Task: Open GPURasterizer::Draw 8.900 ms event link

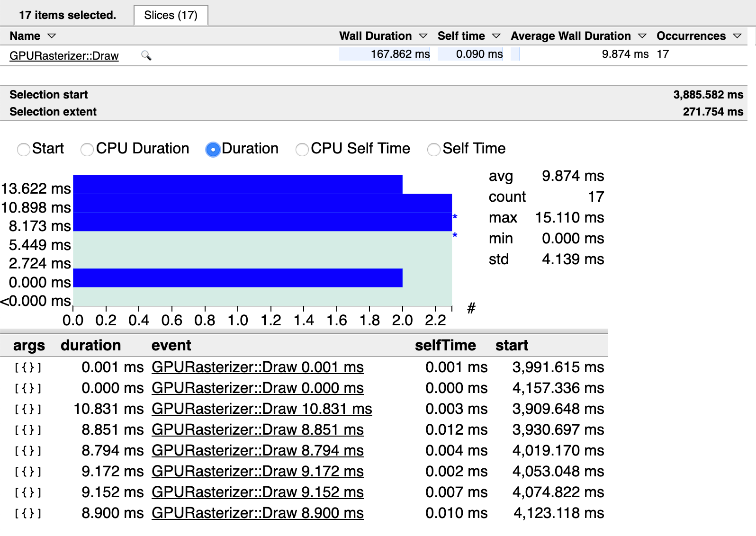Action: 258,513
